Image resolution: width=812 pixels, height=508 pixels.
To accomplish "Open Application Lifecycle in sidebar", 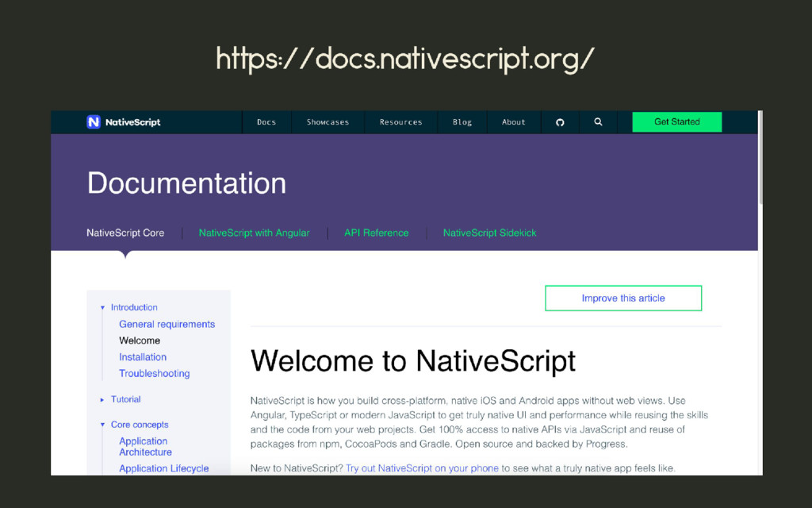I will (x=163, y=468).
